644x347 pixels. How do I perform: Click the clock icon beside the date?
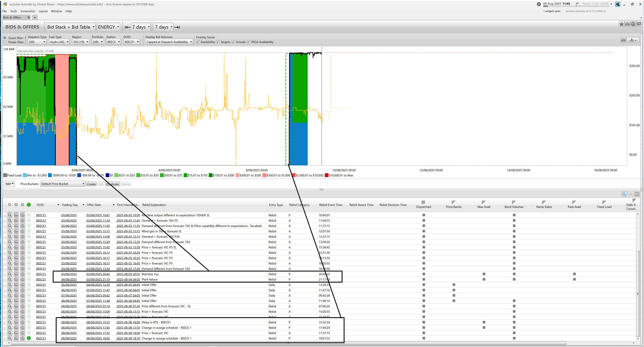pyautogui.click(x=539, y=4)
